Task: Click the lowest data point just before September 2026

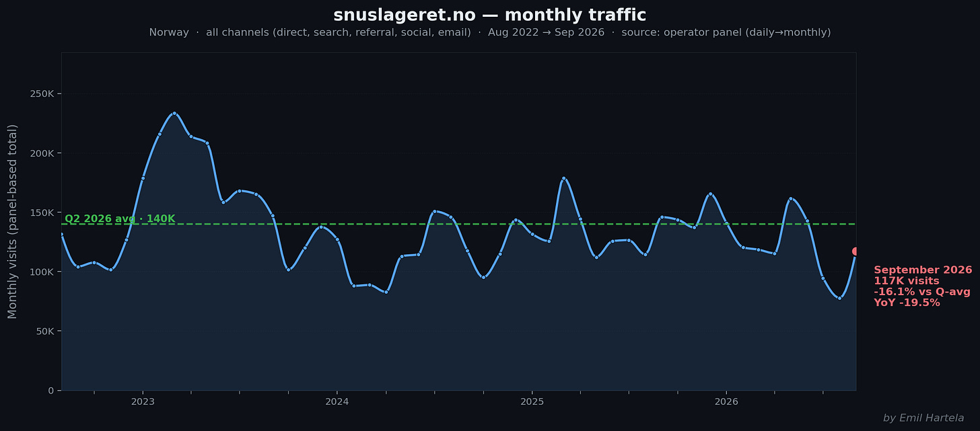Action: [839, 298]
